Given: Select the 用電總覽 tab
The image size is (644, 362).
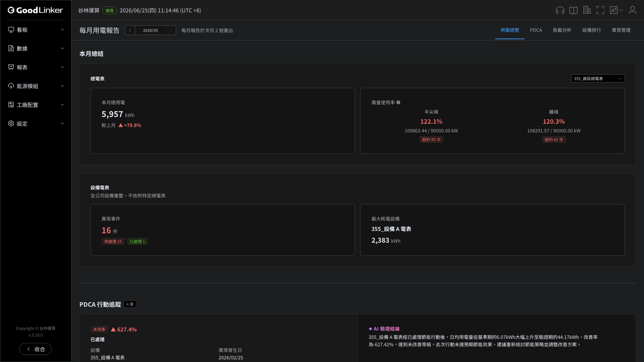Looking at the screenshot, I should (509, 30).
